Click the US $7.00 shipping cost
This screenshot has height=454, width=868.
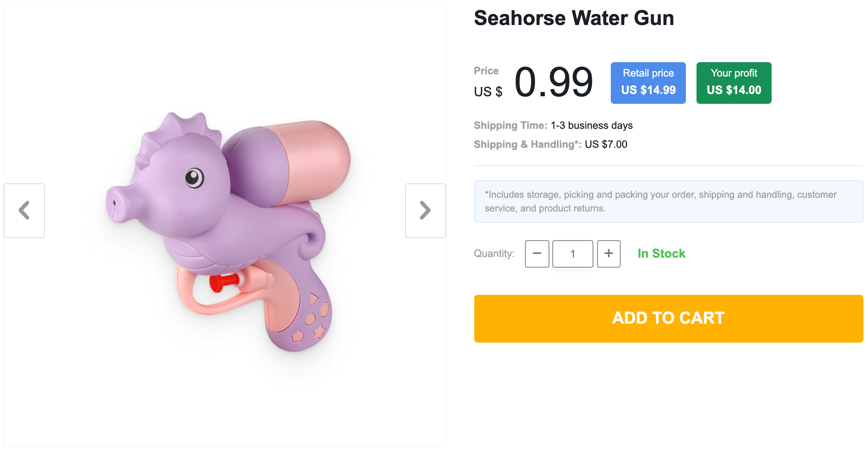(606, 144)
